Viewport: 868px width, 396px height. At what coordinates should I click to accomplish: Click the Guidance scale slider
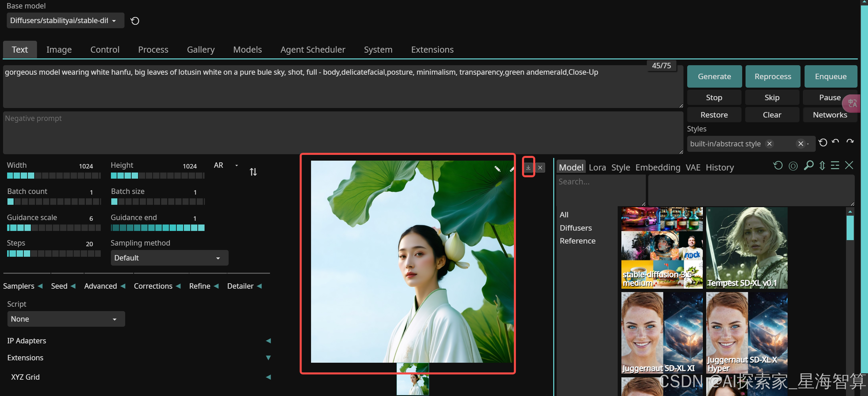[x=54, y=228]
